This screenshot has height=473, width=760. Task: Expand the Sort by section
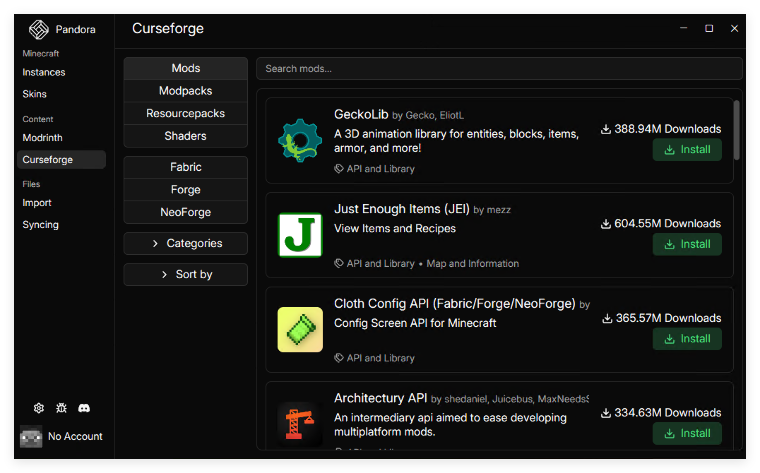click(x=186, y=274)
